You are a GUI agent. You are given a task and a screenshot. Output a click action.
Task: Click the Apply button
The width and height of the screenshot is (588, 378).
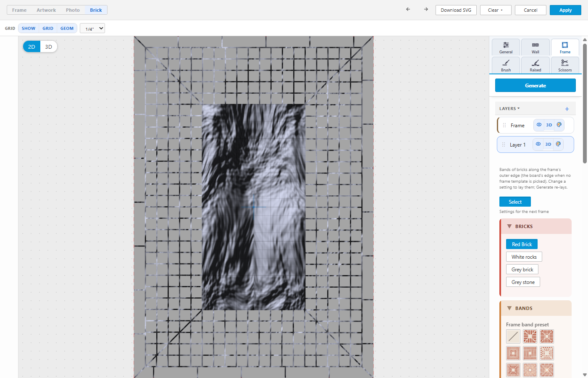[565, 10]
